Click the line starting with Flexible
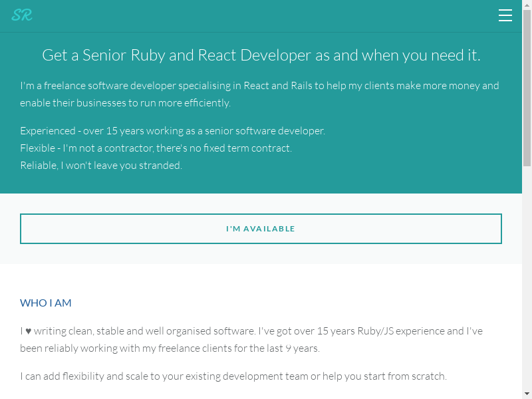This screenshot has height=399, width=532. [156, 148]
